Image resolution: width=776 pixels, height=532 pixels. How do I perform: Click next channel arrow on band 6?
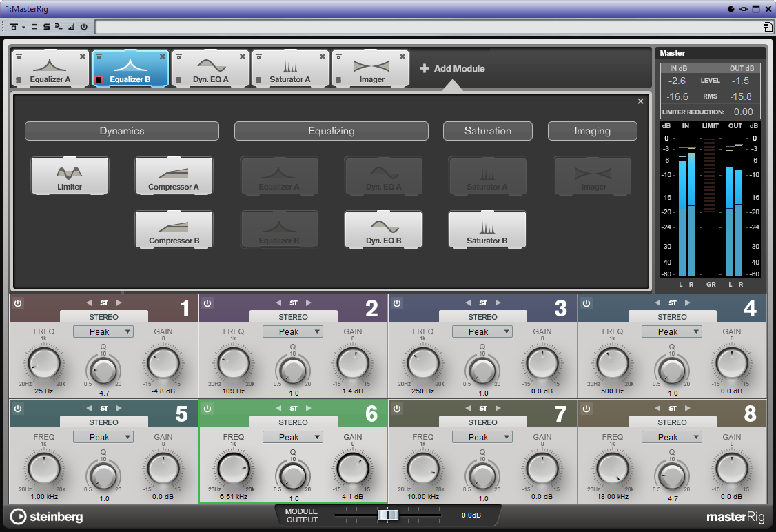(308, 408)
